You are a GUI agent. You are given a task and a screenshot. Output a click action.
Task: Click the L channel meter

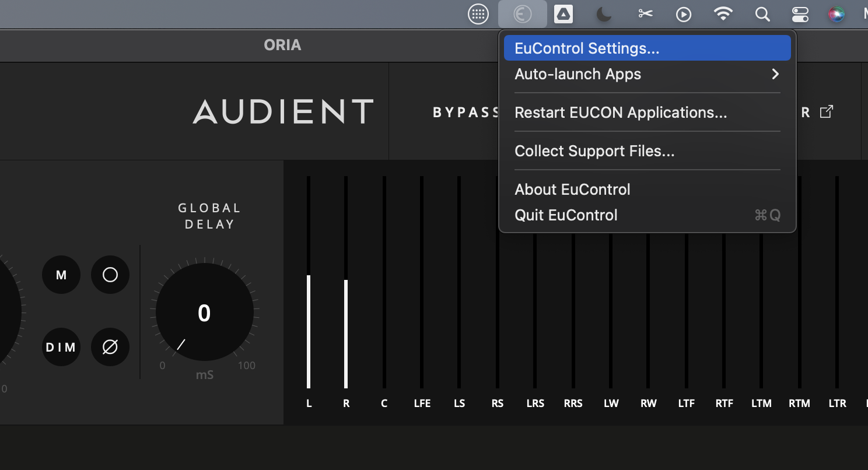pyautogui.click(x=309, y=282)
